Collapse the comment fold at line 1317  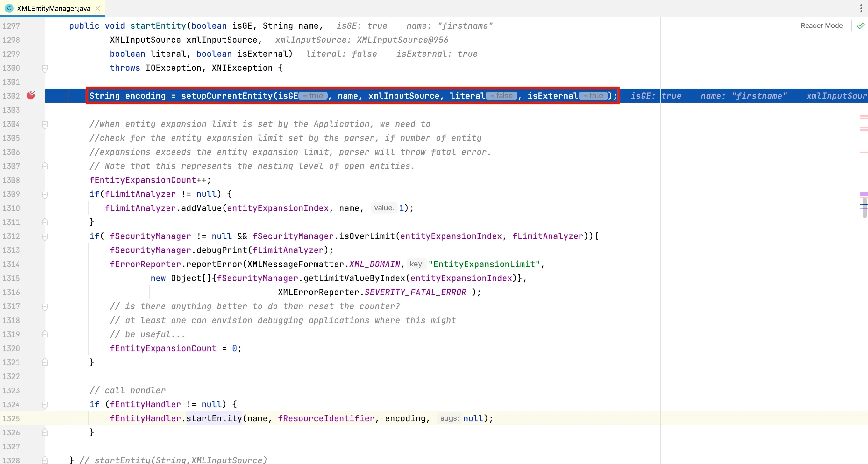(x=45, y=307)
